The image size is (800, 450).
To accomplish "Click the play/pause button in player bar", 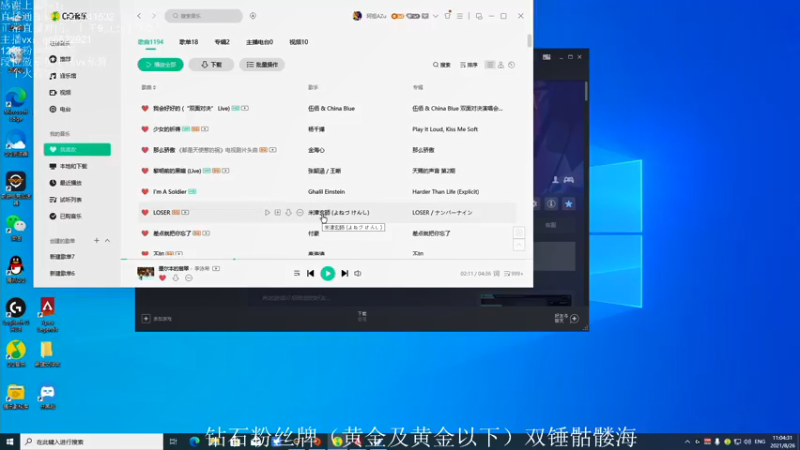I will coord(328,273).
